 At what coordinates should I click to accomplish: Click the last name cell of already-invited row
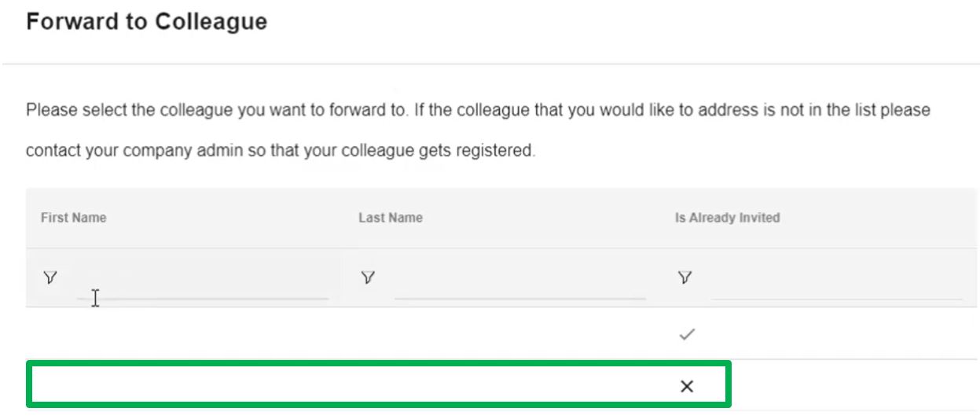(x=503, y=334)
